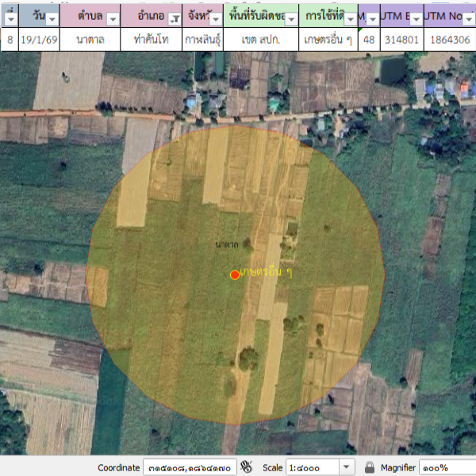The height and width of the screenshot is (476, 476).
Task: Select the cell with date 19/1/69
Action: click(x=36, y=39)
